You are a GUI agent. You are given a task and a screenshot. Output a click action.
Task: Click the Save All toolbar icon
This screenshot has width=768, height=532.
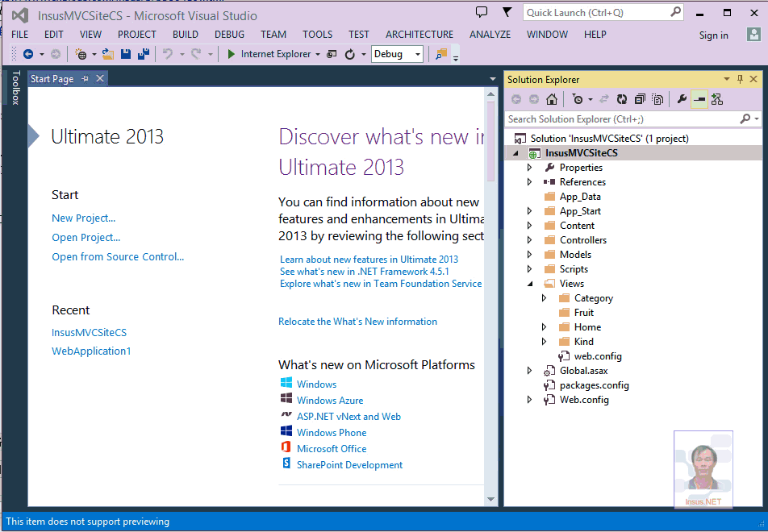tap(144, 54)
